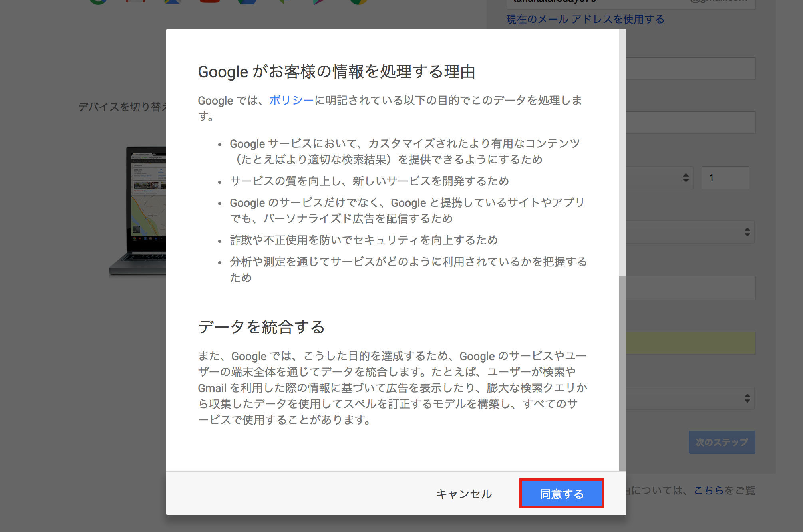This screenshot has height=532, width=803.
Task: Click heading データを統合する
Action: click(x=261, y=327)
